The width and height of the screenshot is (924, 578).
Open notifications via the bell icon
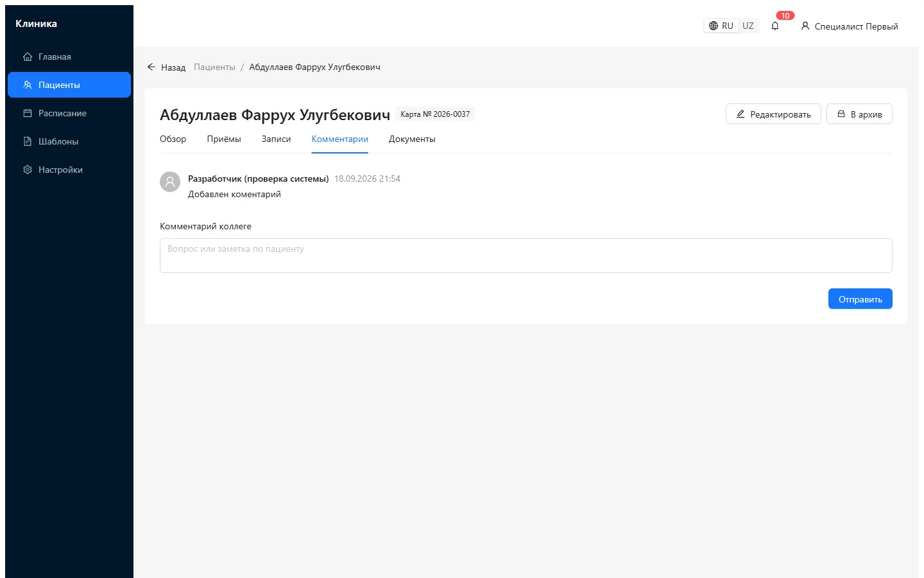coord(775,26)
